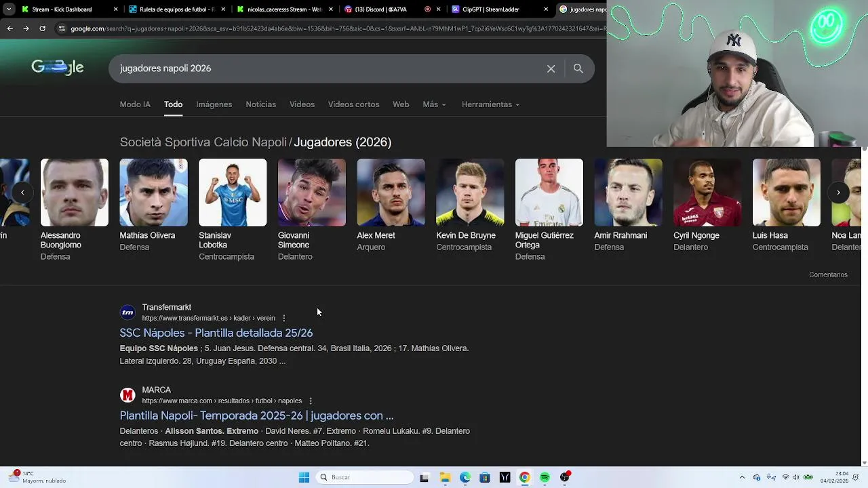The width and height of the screenshot is (868, 488).
Task: Expand the Más dropdown
Action: (x=434, y=104)
